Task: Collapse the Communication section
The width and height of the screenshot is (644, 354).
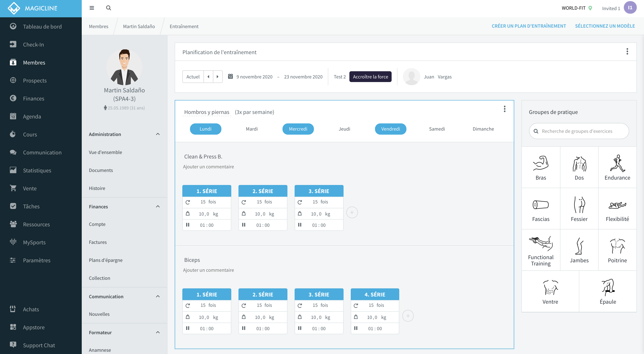Action: [157, 296]
